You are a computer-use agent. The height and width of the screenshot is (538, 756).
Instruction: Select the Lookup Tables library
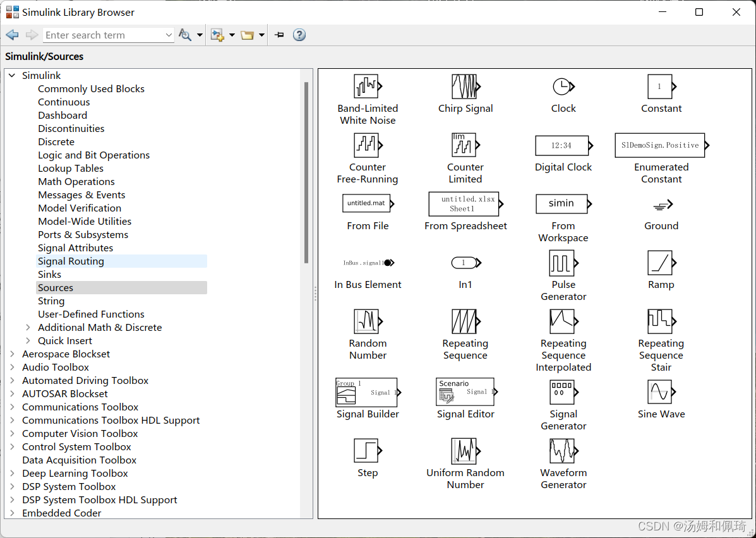pyautogui.click(x=71, y=168)
